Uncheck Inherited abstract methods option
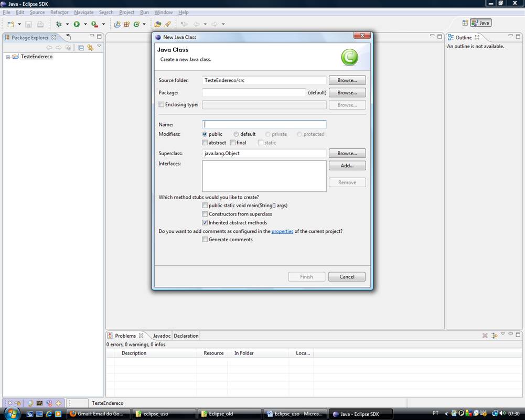The image size is (525, 420). click(x=205, y=222)
